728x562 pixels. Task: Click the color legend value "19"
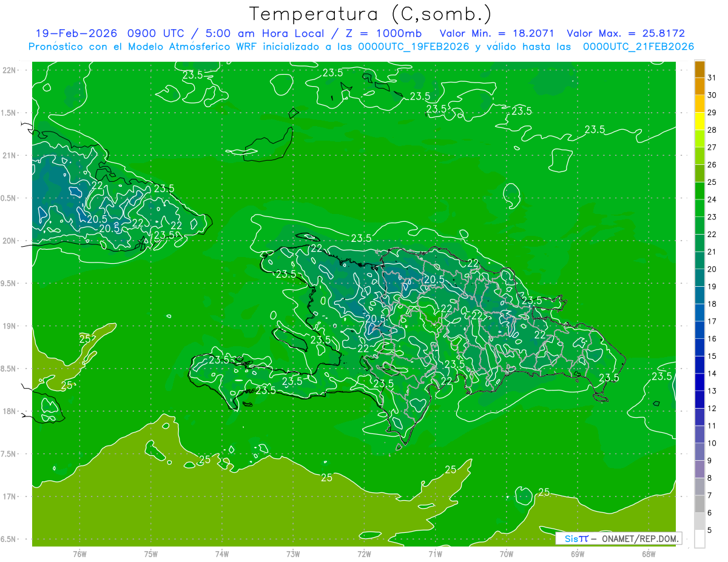pos(712,287)
